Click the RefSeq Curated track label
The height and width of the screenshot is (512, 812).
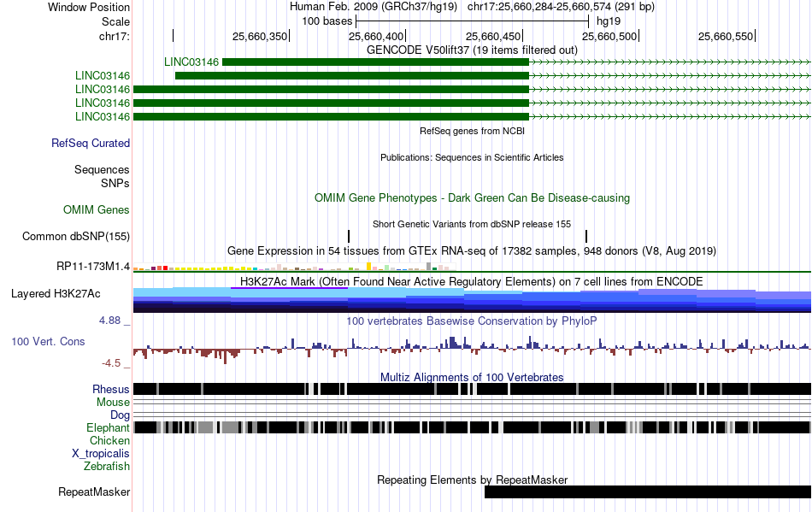pos(91,143)
